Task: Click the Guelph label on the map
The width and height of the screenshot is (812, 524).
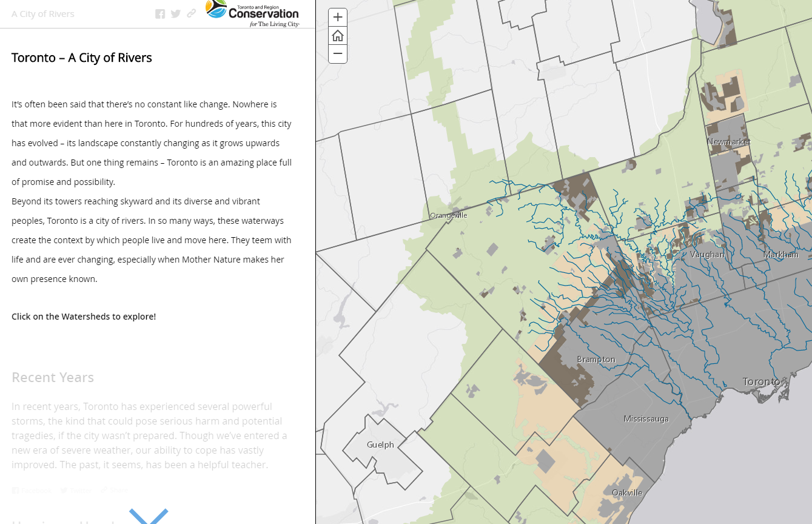Action: click(380, 445)
